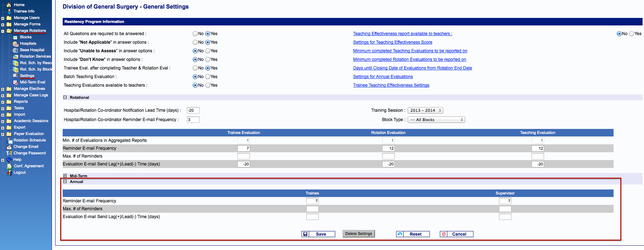Expand the Mid-Term section
The width and height of the screenshot is (644, 250).
tap(65, 176)
